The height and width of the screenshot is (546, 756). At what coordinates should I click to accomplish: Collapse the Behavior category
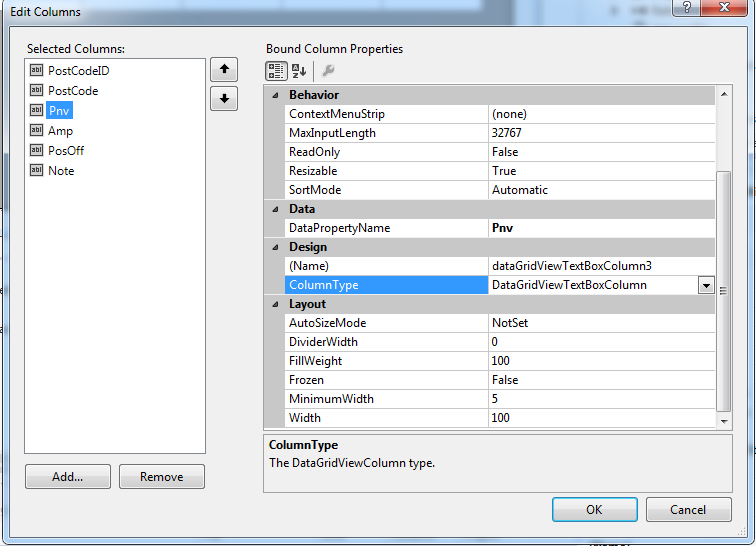click(275, 95)
